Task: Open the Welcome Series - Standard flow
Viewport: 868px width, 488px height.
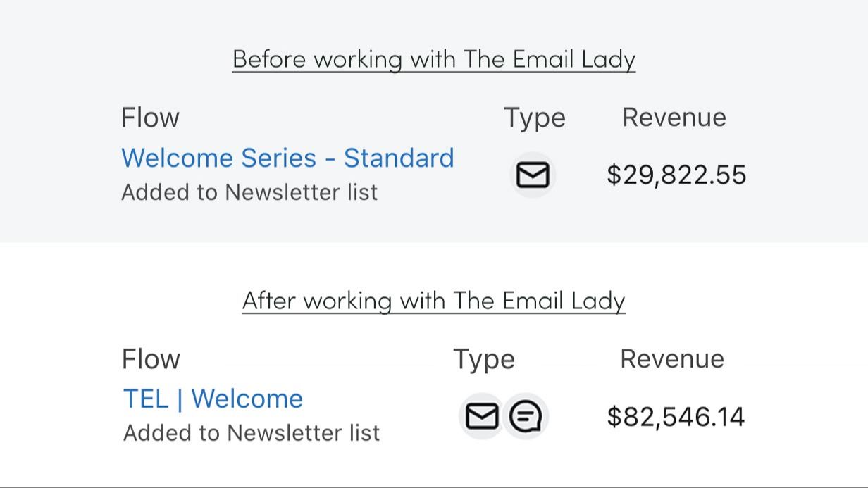Action: (x=287, y=158)
